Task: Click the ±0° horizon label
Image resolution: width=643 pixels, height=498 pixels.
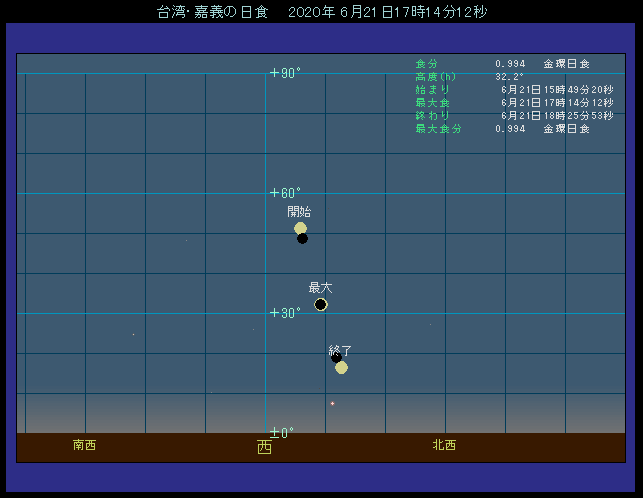Action: tap(281, 433)
